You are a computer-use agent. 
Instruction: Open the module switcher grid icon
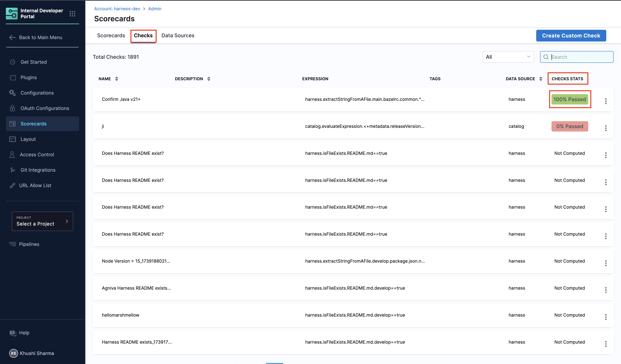72,14
